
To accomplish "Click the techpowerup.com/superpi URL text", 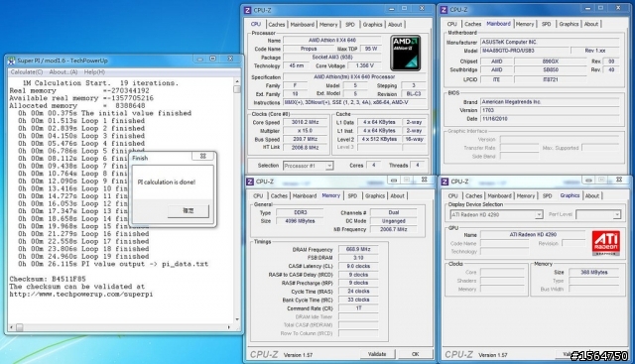I will [81, 295].
